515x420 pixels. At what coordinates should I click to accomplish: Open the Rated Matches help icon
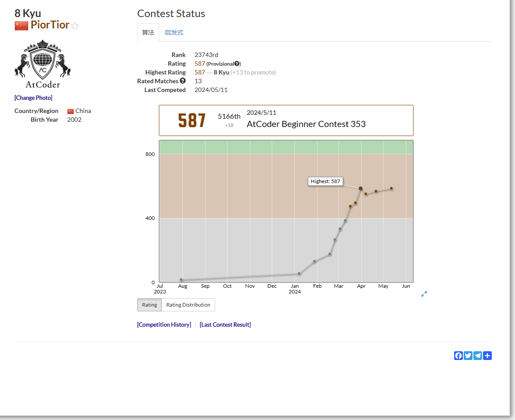point(183,81)
